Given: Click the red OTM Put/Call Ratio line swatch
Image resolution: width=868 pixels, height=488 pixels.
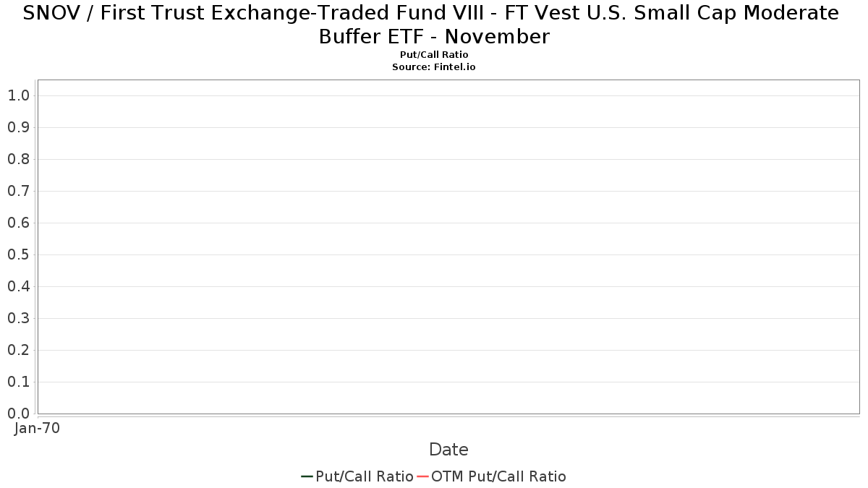Looking at the screenshot, I should tap(422, 476).
